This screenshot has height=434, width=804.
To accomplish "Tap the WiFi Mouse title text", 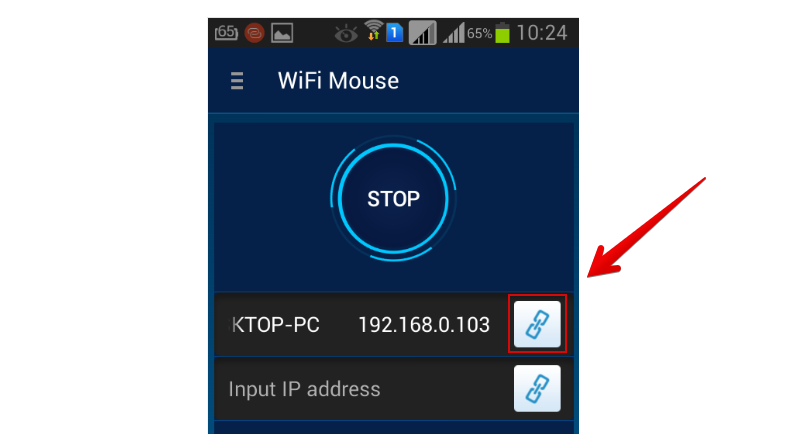I will click(x=338, y=81).
